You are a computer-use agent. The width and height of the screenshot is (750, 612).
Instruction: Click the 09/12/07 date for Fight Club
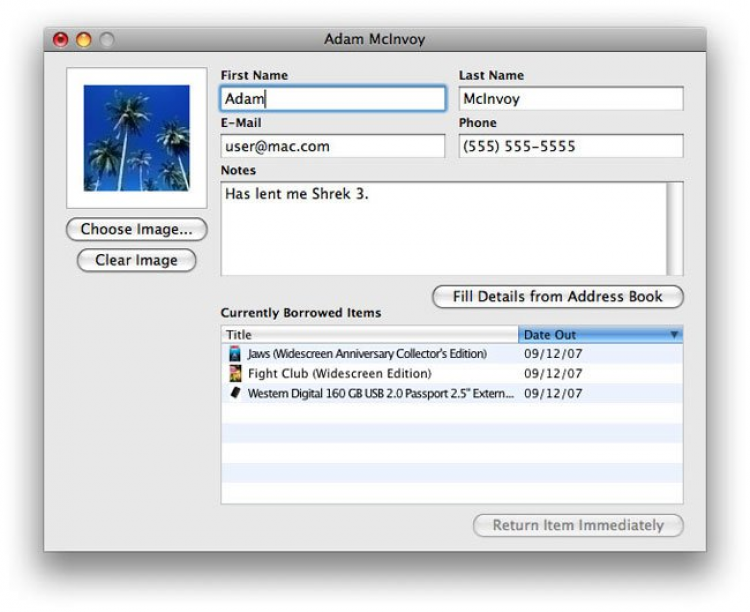pos(553,373)
